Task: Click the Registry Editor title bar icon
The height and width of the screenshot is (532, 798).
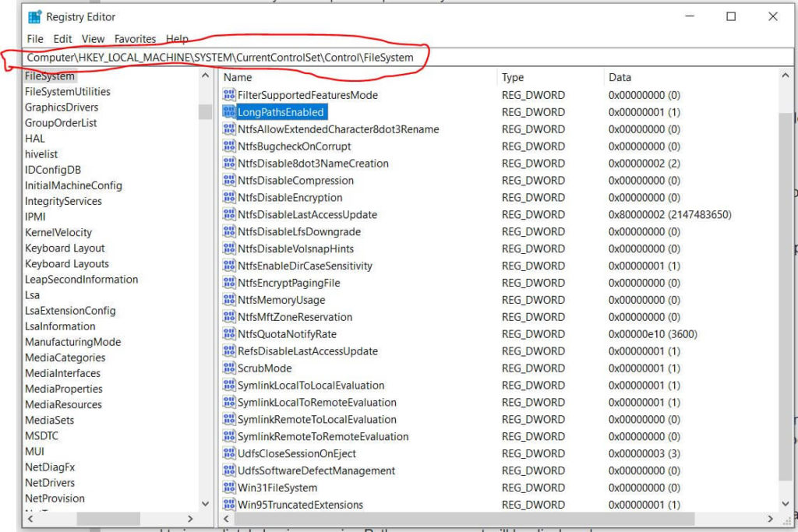Action: pyautogui.click(x=34, y=17)
